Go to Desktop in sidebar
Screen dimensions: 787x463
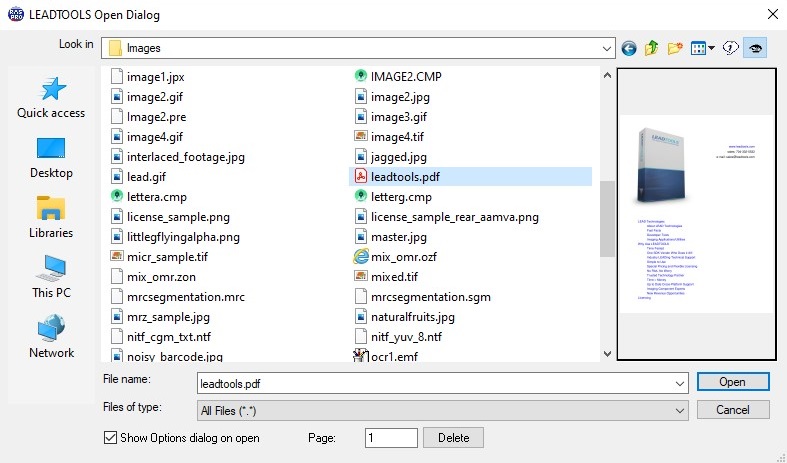51,158
